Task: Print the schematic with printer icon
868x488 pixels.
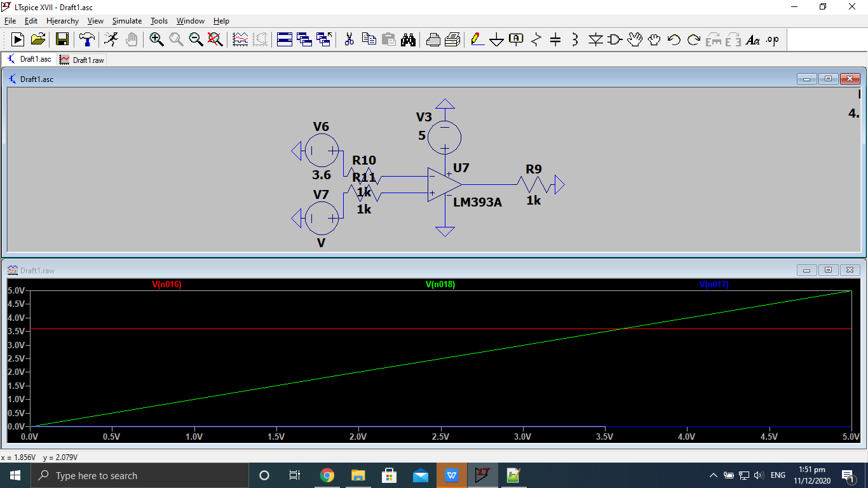Action: coord(452,39)
